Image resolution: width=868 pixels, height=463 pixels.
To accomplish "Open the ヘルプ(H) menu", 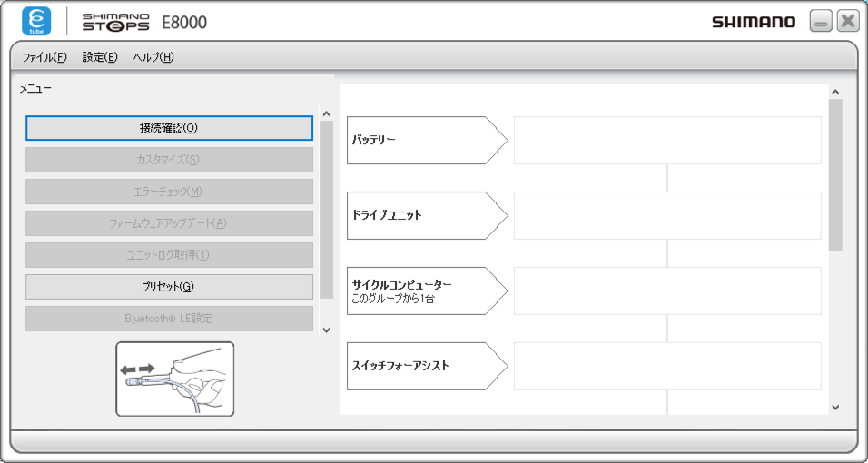I will [153, 57].
